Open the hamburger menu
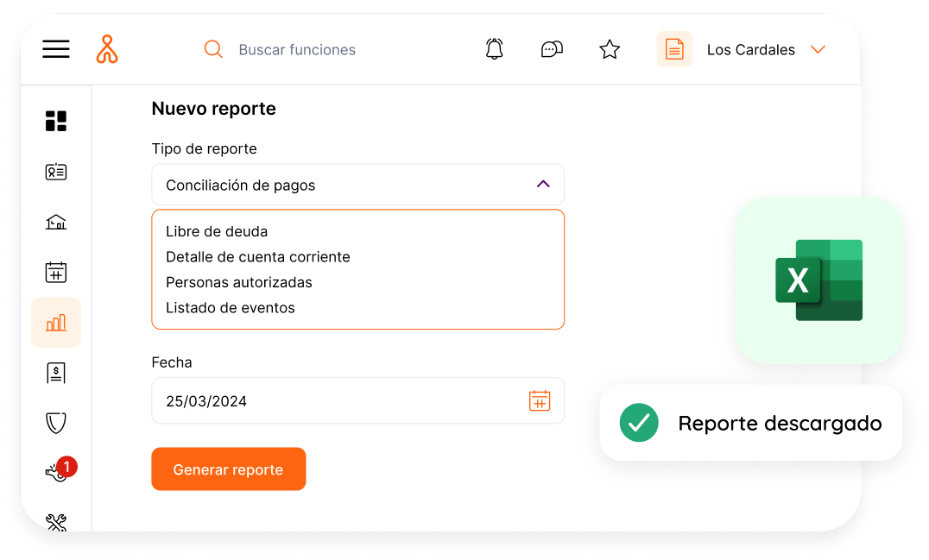This screenshot has width=929, height=560. pos(56,49)
